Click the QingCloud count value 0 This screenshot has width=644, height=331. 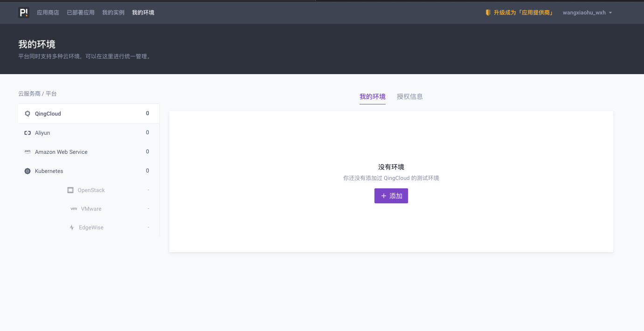click(x=147, y=113)
